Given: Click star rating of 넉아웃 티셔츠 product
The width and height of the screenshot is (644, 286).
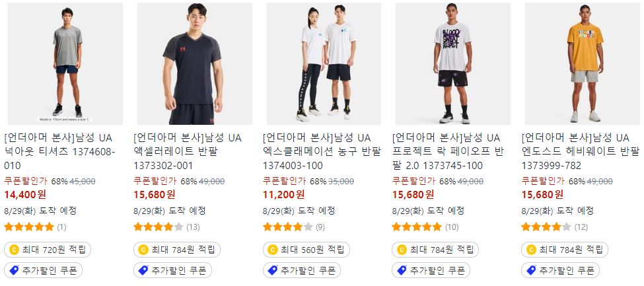Looking at the screenshot, I should [29, 227].
